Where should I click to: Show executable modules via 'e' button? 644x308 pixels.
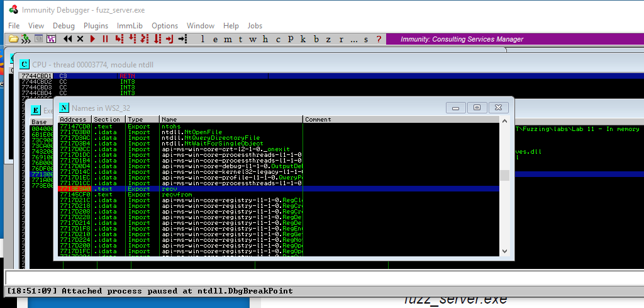click(215, 40)
